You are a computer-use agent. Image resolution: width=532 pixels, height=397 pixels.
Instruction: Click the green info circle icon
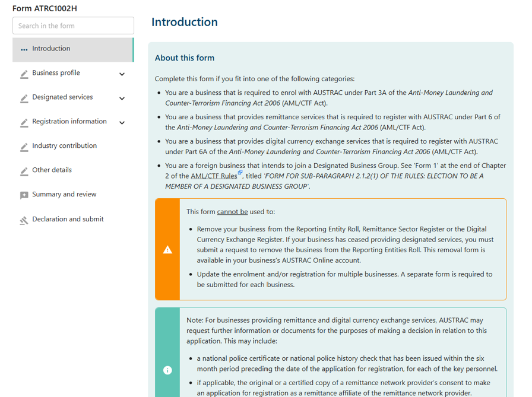pos(167,369)
